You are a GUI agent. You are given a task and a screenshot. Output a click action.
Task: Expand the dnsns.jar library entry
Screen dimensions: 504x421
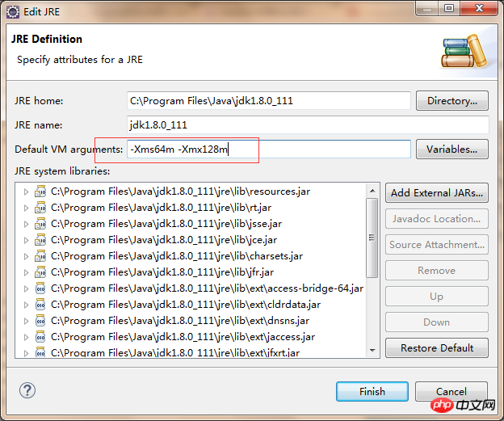[x=26, y=321]
